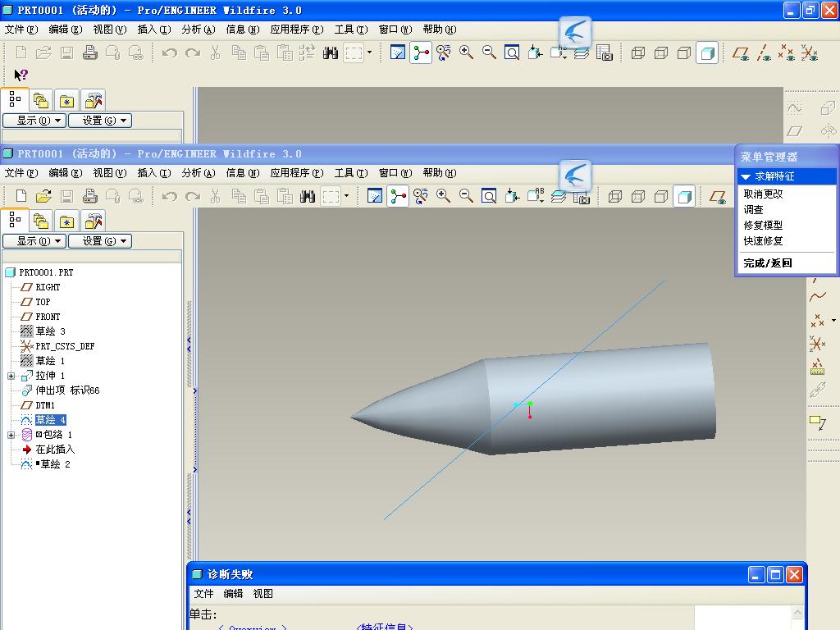Select 草绘 4 in the model tree
This screenshot has width=840, height=630.
pos(50,419)
